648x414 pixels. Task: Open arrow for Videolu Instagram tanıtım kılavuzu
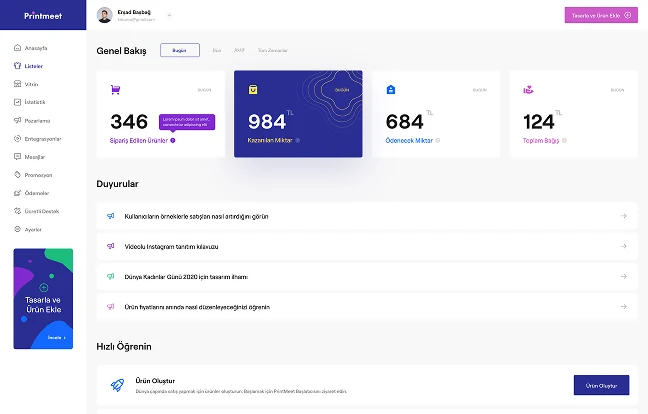[x=624, y=246]
